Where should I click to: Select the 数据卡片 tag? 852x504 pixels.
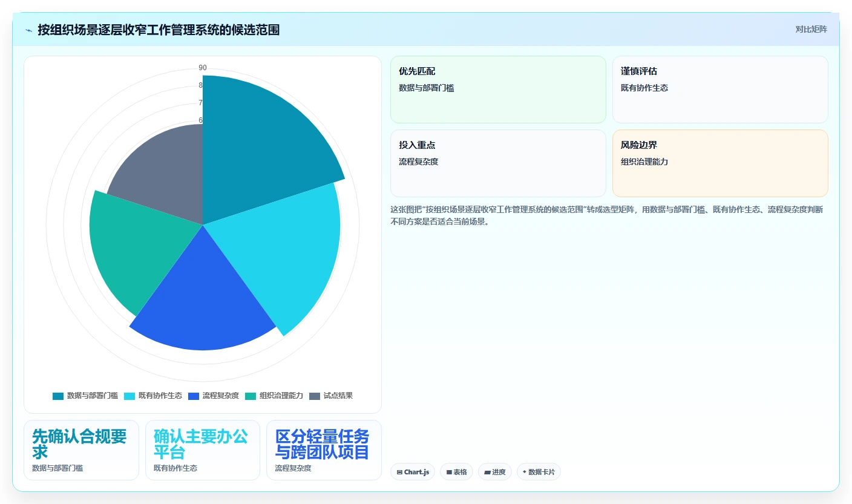tap(539, 472)
